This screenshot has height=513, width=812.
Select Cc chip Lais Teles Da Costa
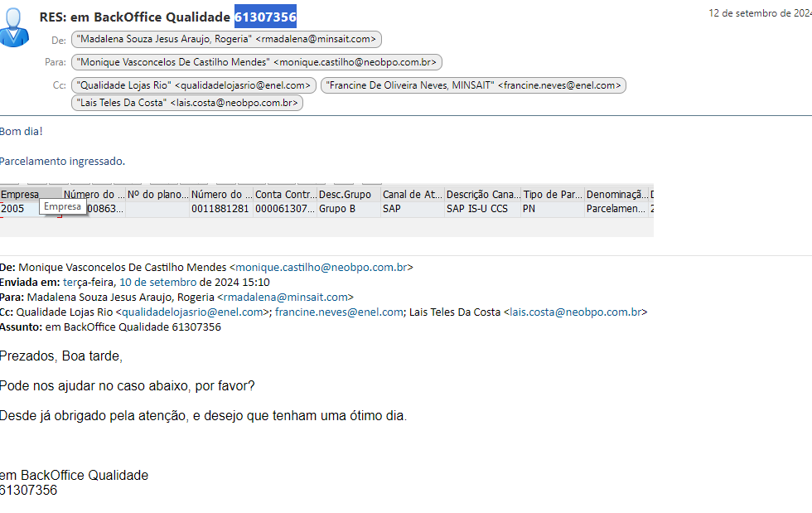coord(187,103)
